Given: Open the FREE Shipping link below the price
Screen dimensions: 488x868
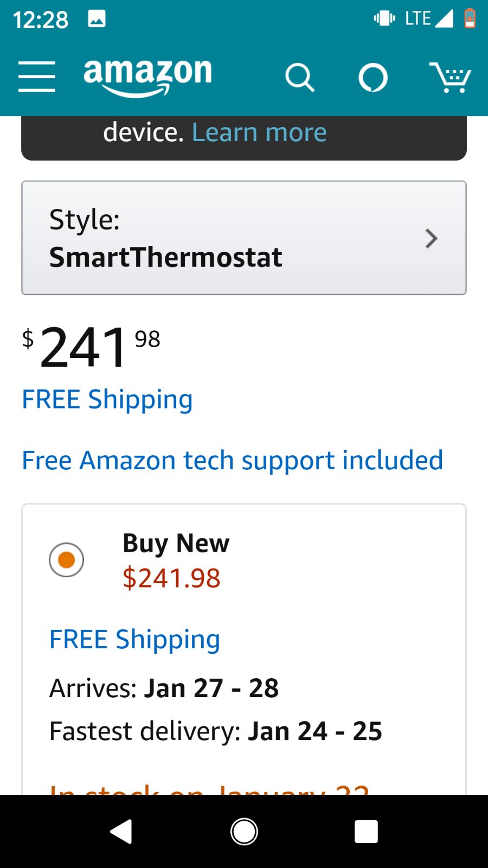Looking at the screenshot, I should click(107, 400).
